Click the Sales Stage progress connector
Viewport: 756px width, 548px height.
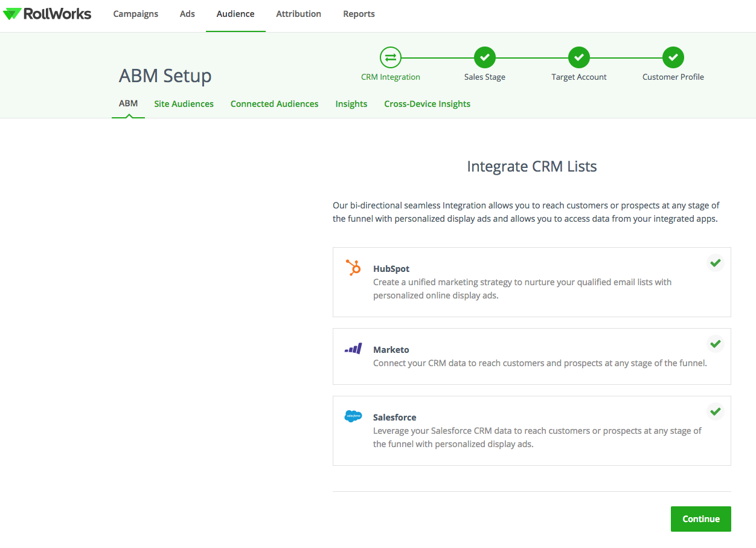(x=437, y=57)
